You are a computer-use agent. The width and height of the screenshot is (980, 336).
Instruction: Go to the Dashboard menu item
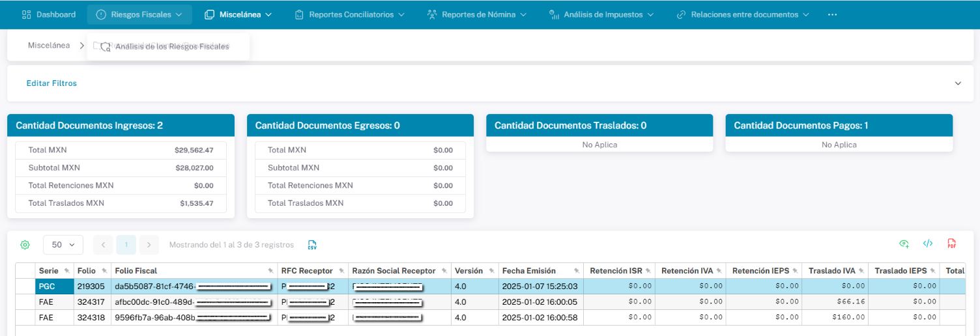[49, 14]
